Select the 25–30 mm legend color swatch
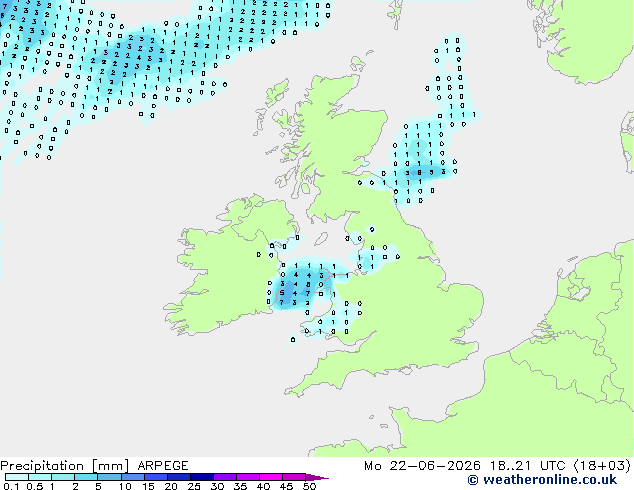Image resolution: width=634 pixels, height=490 pixels. 201,477
